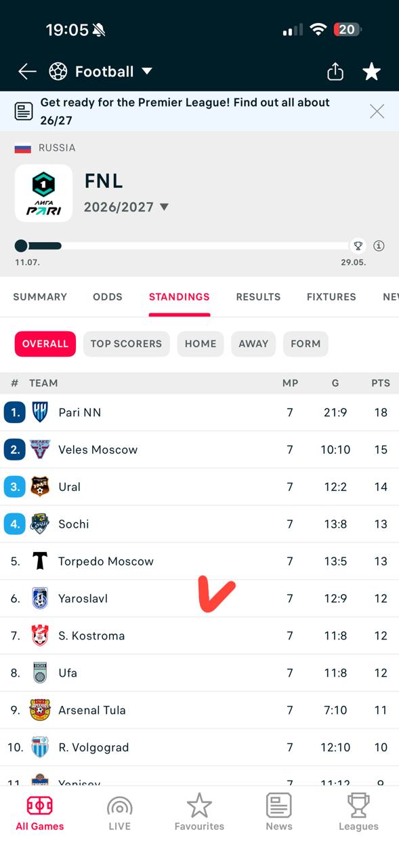The width and height of the screenshot is (399, 868).
Task: Open the season info icon
Action: pos(379,245)
